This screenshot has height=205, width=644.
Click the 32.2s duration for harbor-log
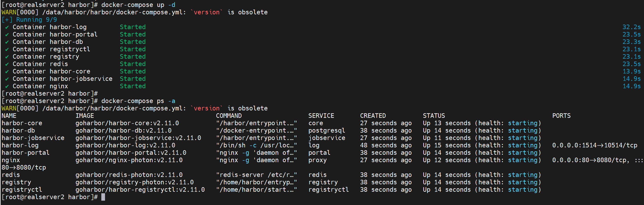[631, 27]
